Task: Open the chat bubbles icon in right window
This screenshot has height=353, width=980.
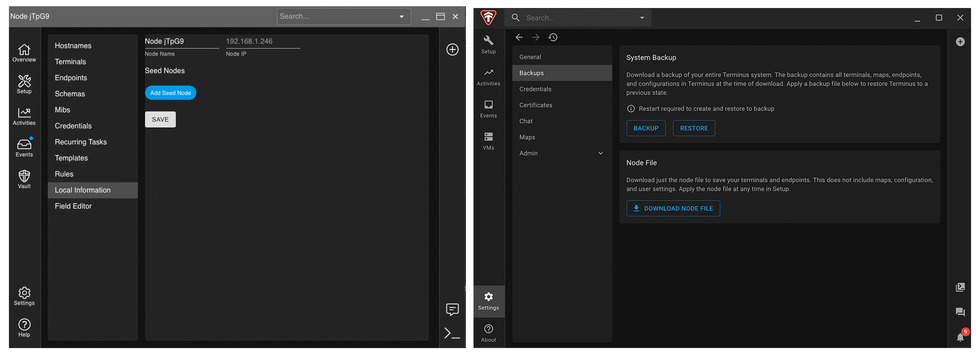Action: coord(960,312)
